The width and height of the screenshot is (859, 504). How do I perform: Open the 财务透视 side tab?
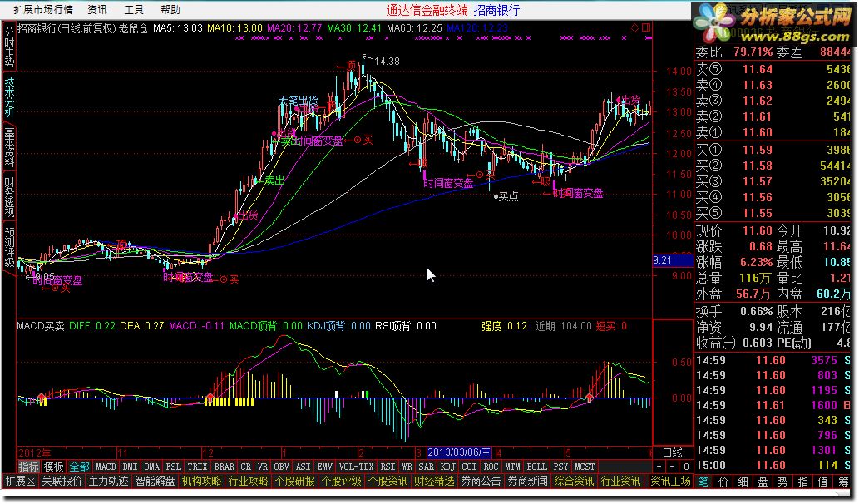[9, 196]
